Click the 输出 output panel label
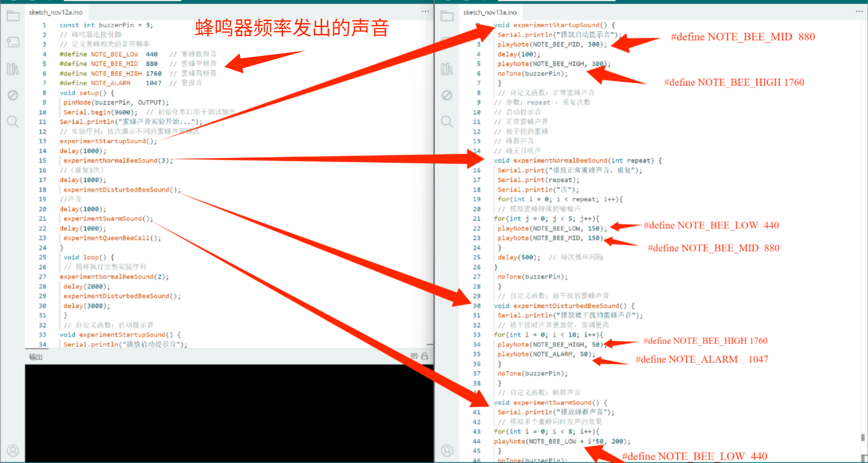The height and width of the screenshot is (463, 868). 36,357
